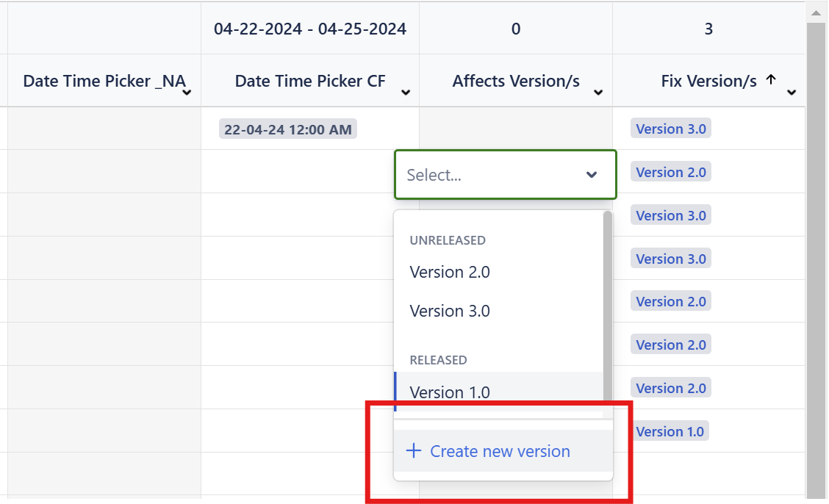Click the Version 1.0 tag in Fix Version/s column
This screenshot has width=829, height=504.
coord(670,431)
